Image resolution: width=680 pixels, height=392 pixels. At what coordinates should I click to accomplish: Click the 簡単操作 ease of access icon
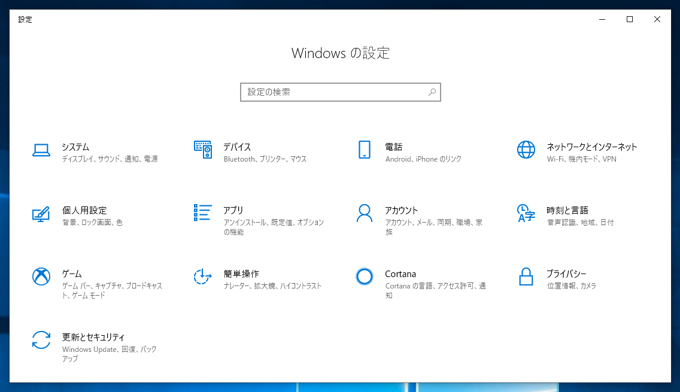coord(203,276)
